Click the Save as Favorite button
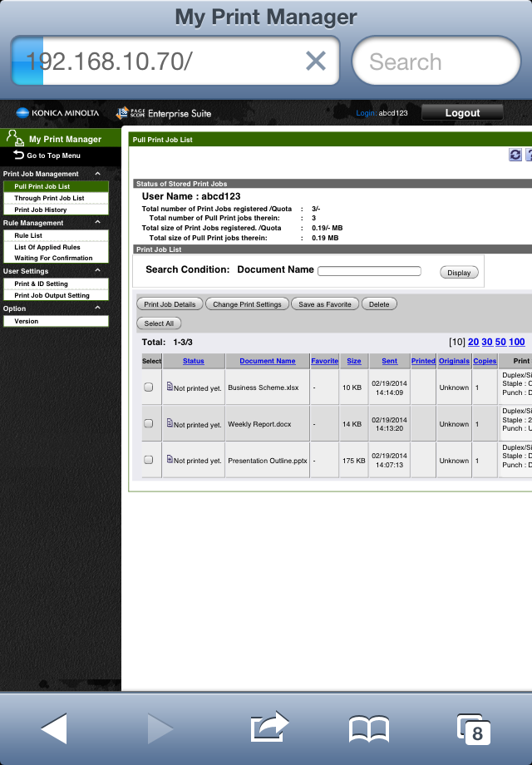The width and height of the screenshot is (532, 765). [x=325, y=304]
